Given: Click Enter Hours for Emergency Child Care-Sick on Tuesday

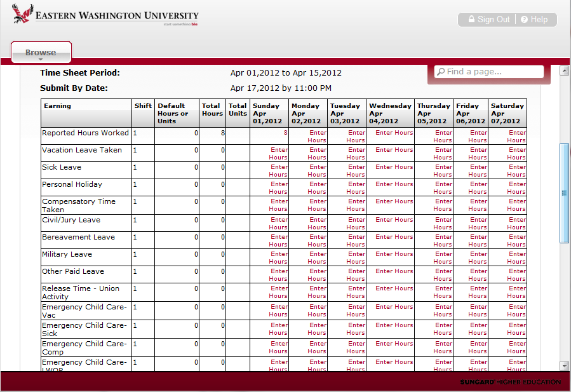Looking at the screenshot, I should pos(356,328).
